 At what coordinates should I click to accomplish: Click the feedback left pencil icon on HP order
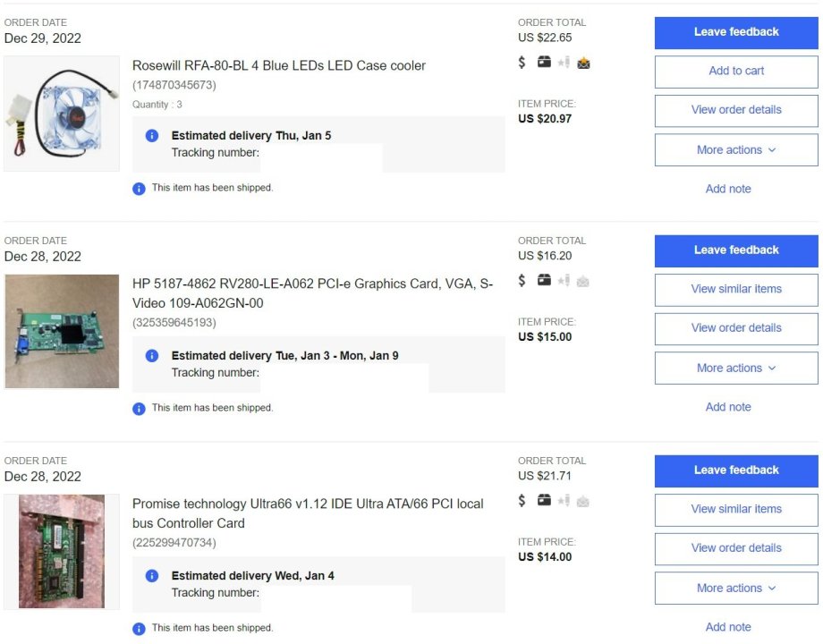564,281
